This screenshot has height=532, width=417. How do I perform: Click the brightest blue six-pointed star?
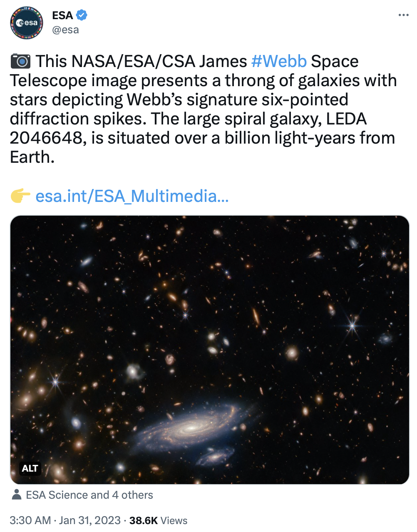[352, 326]
